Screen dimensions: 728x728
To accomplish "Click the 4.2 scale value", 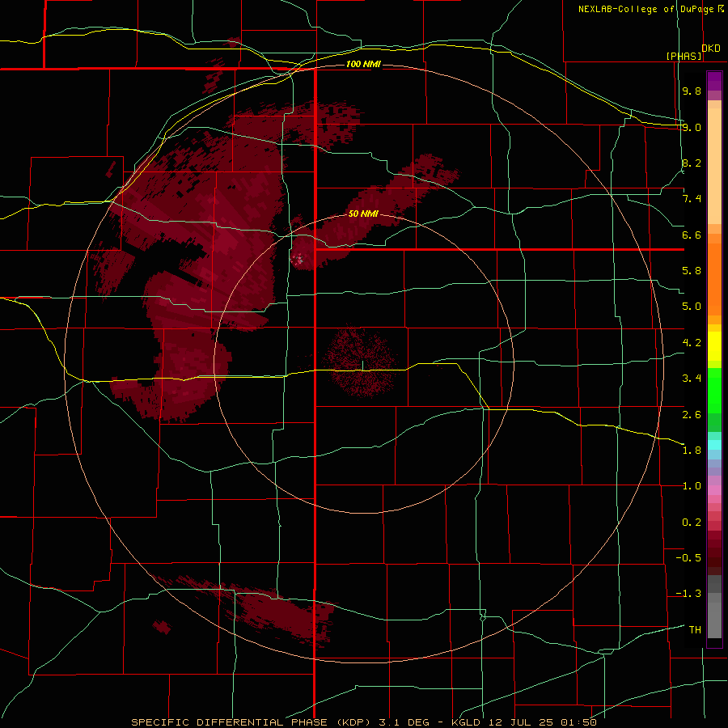I will (x=692, y=343).
